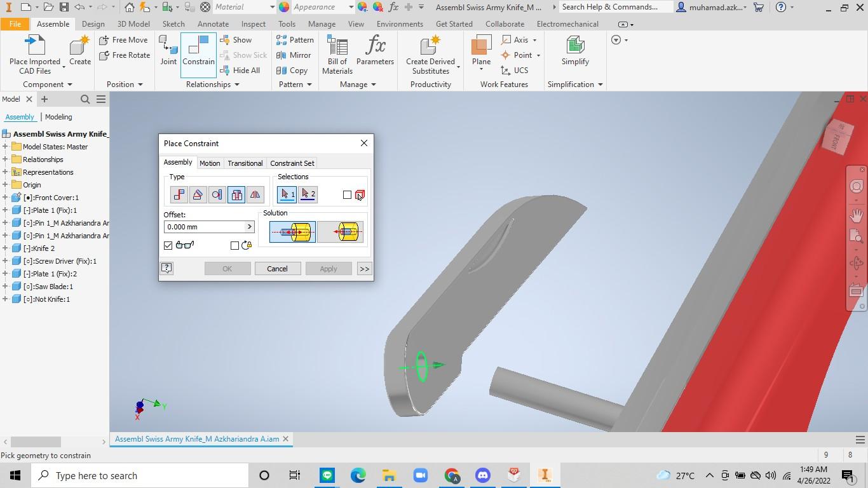
Task: Open Chrome from Windows taskbar
Action: 452,475
